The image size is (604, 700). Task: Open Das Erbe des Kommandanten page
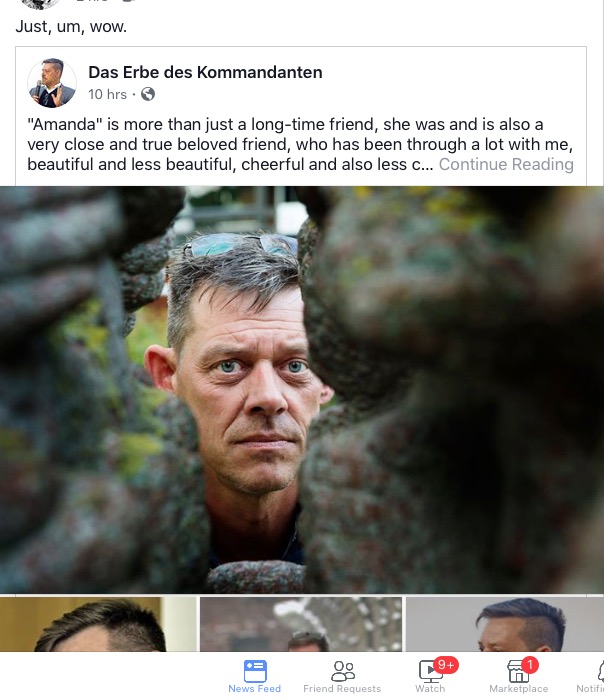(x=205, y=72)
